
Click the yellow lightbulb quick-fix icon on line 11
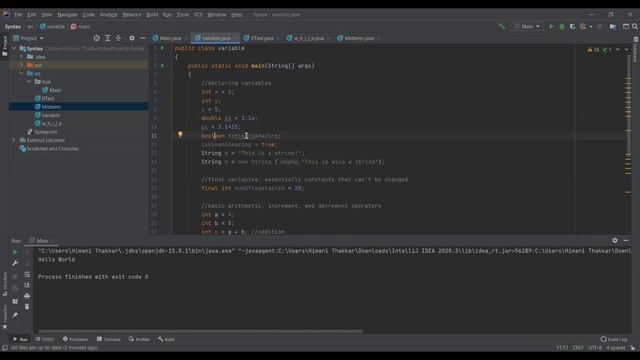pyautogui.click(x=180, y=134)
